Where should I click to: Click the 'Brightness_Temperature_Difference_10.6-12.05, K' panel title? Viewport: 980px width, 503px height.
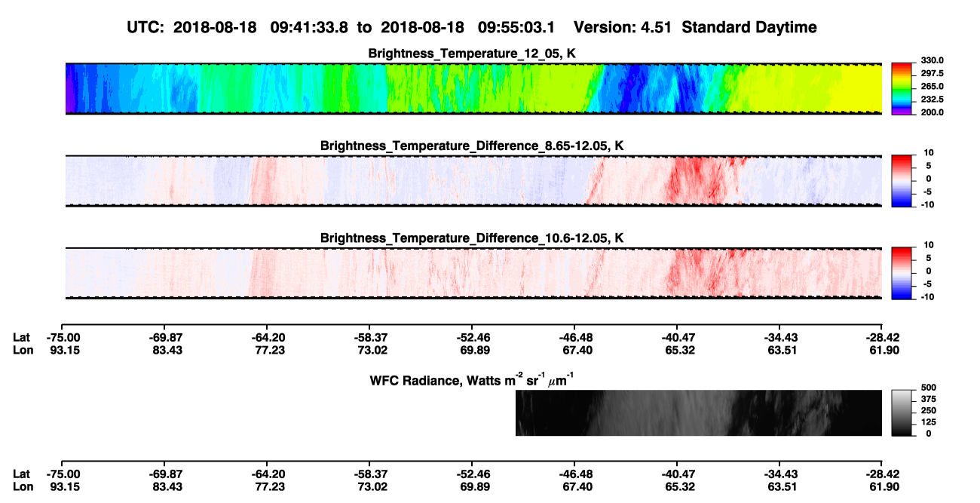(x=473, y=238)
